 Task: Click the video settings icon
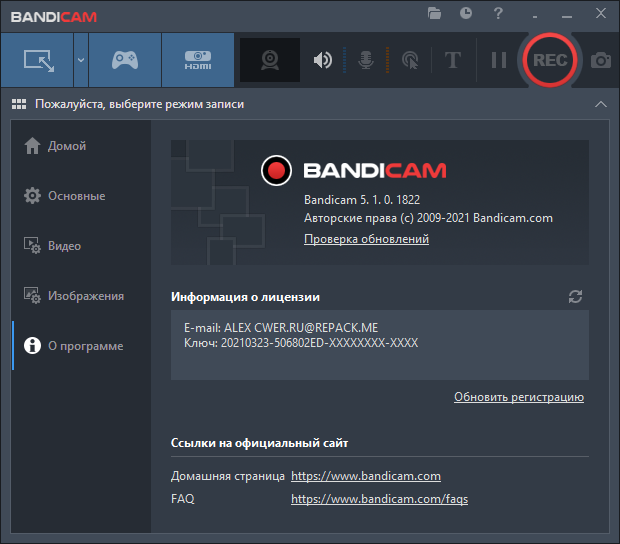[x=32, y=246]
